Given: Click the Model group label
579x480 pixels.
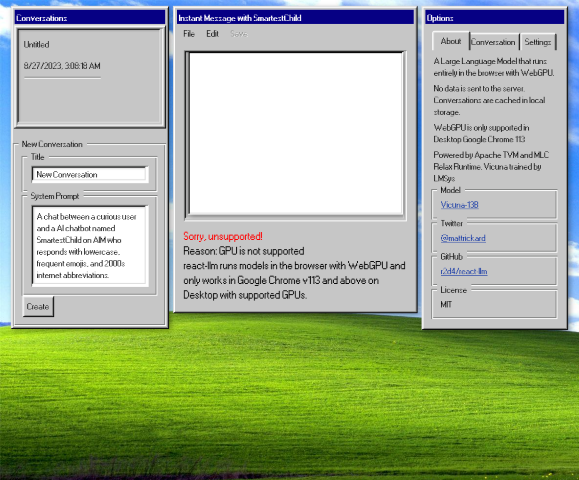Looking at the screenshot, I should (450, 190).
